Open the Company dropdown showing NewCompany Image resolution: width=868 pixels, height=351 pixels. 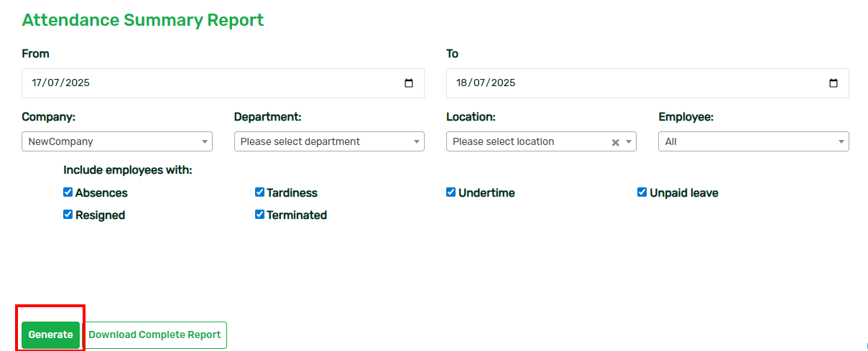pos(117,141)
